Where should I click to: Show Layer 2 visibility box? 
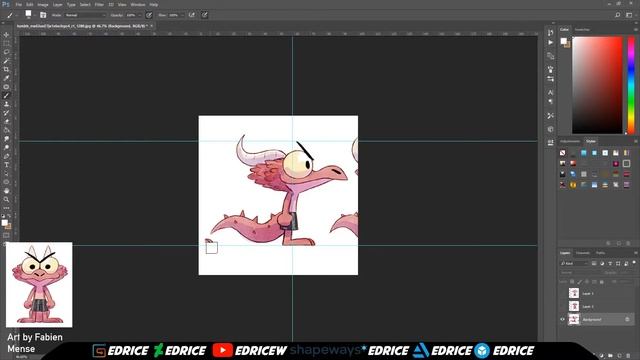point(562,306)
